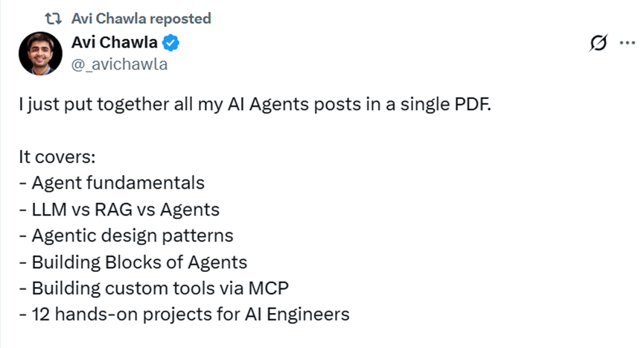This screenshot has width=644, height=348.
Task: Click the "Agent fundamentals" line
Action: [112, 183]
